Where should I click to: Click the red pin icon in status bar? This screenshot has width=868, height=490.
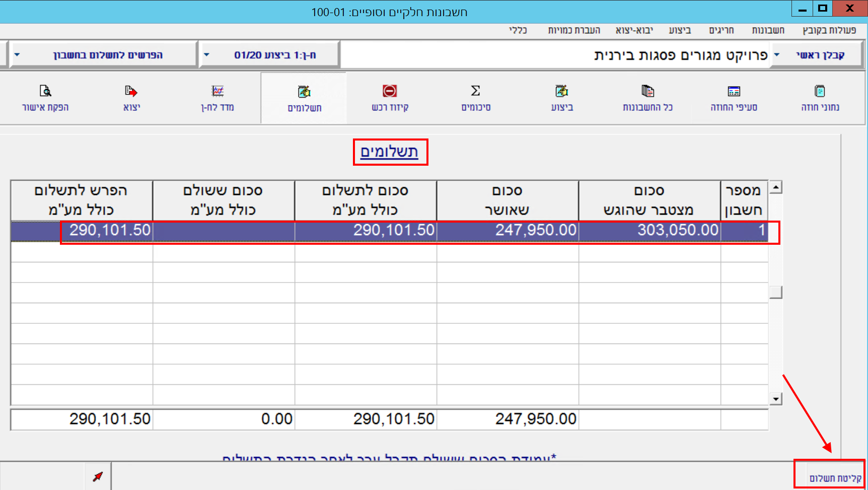(x=98, y=476)
